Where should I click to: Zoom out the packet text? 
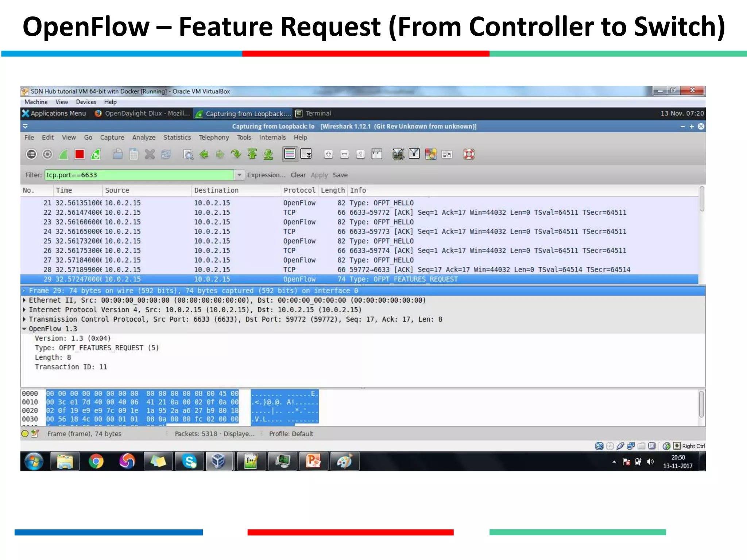coord(344,154)
